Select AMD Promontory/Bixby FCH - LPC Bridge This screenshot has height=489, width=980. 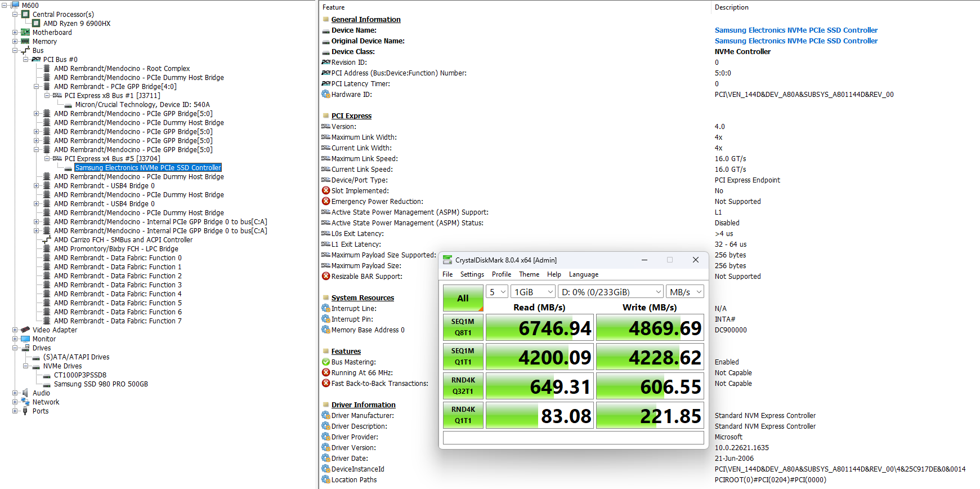tap(116, 248)
